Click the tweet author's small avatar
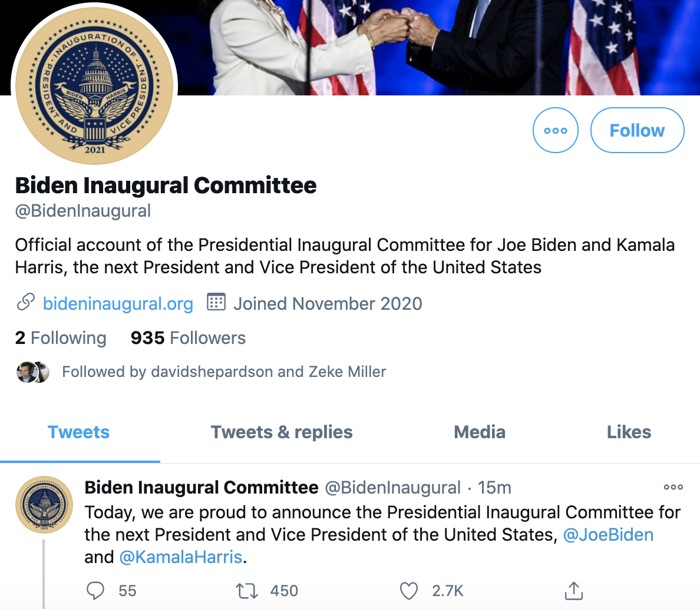Screen dimensions: 700x609 click(x=43, y=504)
